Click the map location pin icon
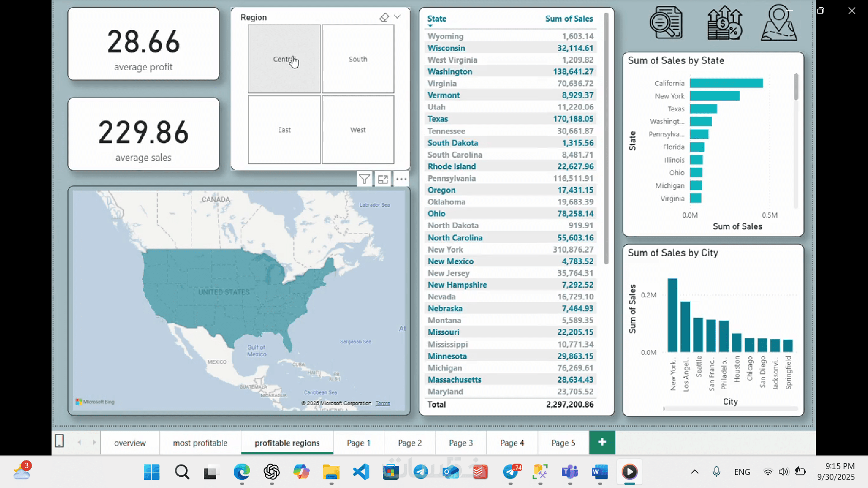868x488 pixels. click(778, 23)
